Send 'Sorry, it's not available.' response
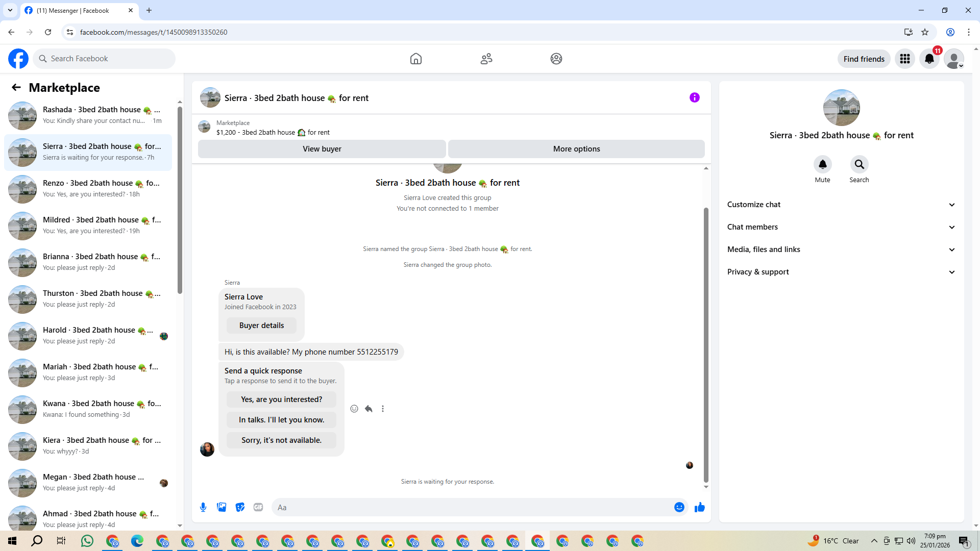Screen dimensions: 980x551 point(281,440)
